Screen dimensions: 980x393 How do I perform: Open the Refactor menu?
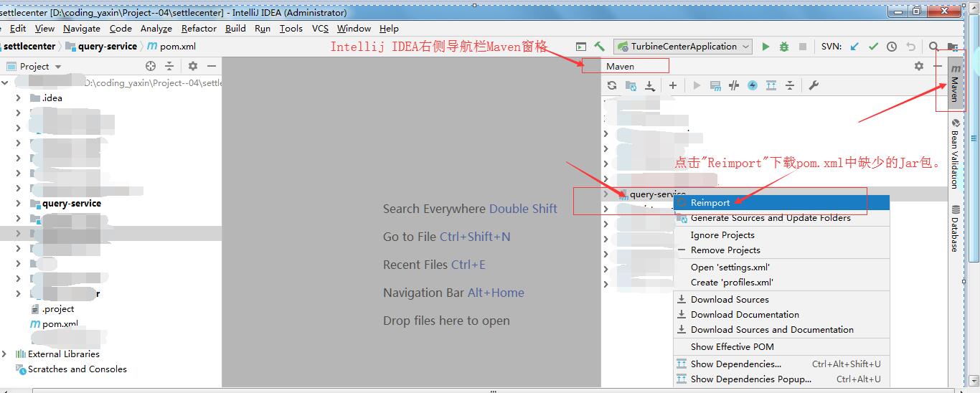coord(199,29)
